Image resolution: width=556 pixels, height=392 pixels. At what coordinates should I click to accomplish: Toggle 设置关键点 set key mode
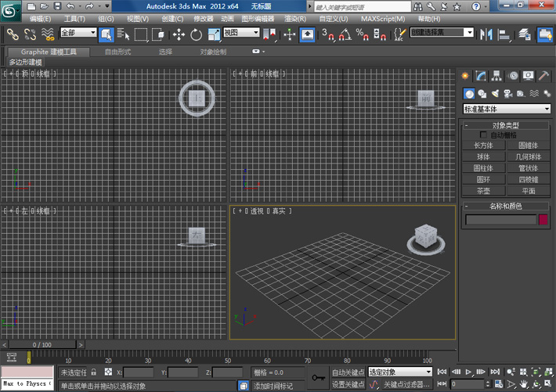(348, 384)
